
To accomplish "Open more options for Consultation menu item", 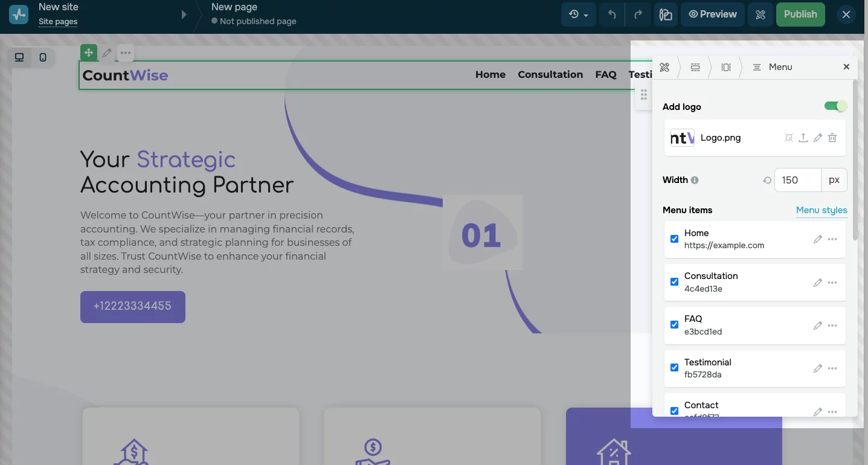I will click(x=832, y=282).
